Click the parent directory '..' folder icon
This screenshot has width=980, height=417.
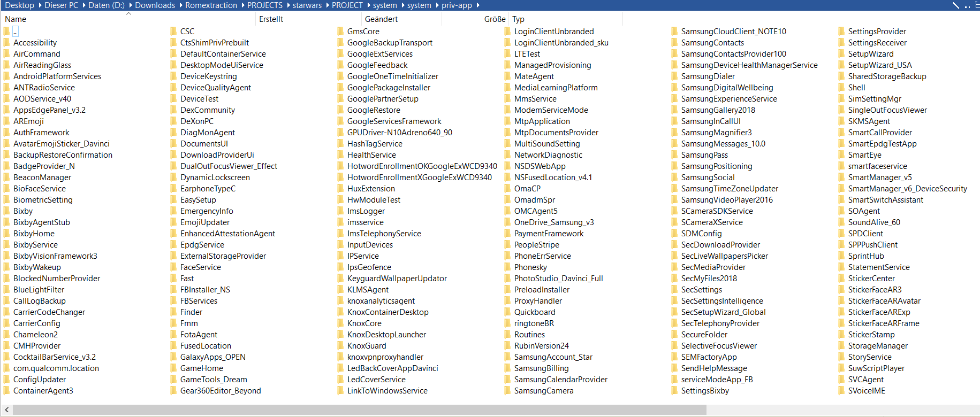(x=6, y=32)
